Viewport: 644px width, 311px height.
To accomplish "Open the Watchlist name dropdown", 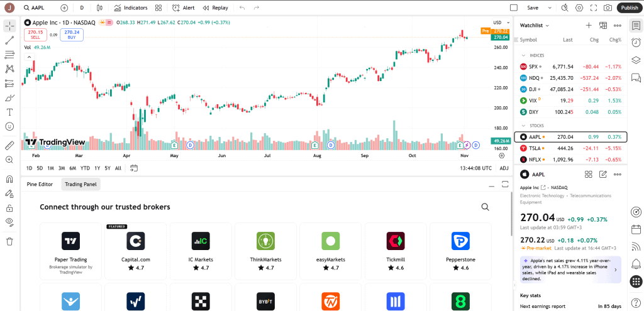I will tap(535, 25).
